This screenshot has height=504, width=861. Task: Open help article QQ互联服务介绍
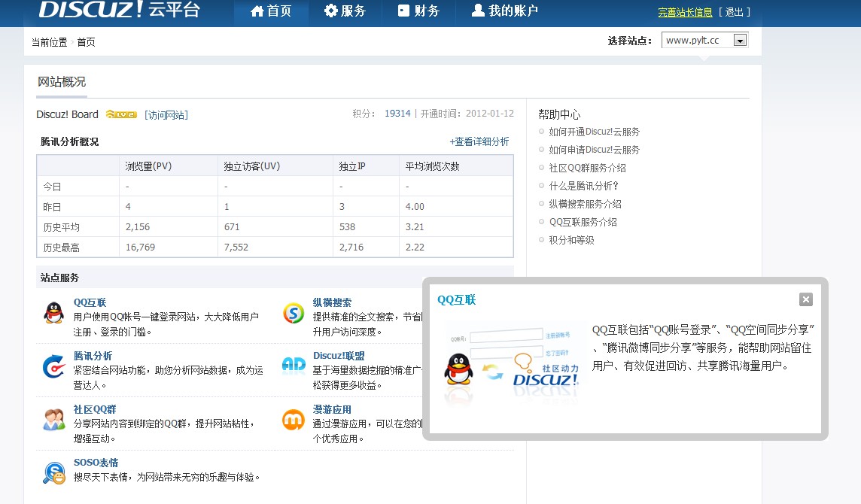[583, 223]
